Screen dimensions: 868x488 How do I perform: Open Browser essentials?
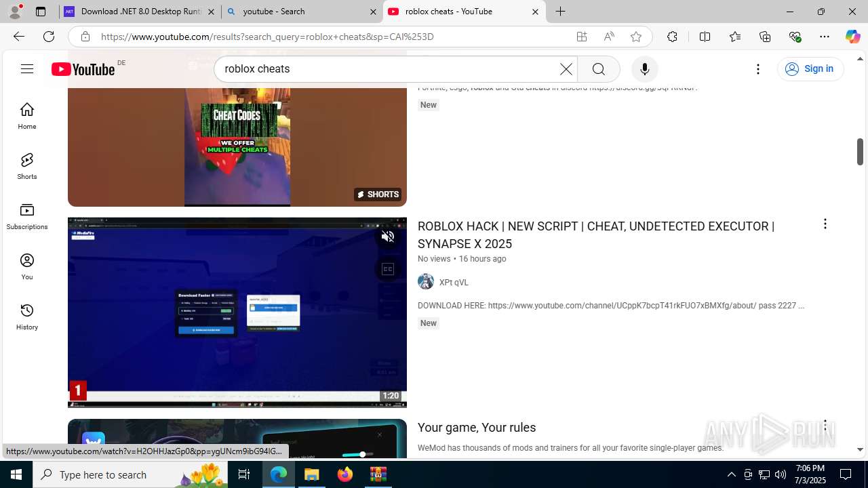795,37
